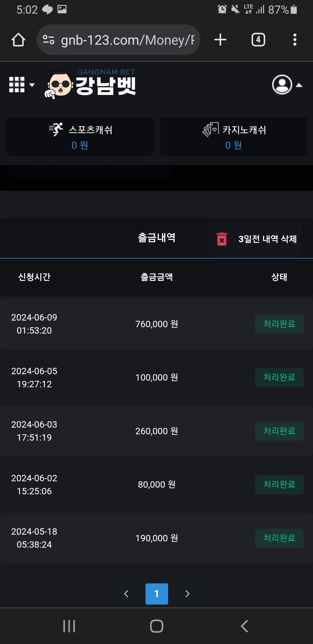This screenshot has width=313, height=644.
Task: Open the grid menu icon
Action: [17, 85]
